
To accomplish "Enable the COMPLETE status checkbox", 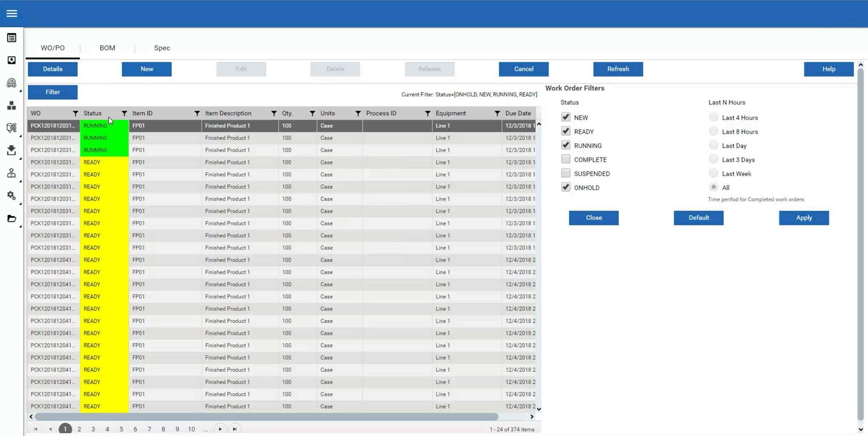I will (566, 159).
